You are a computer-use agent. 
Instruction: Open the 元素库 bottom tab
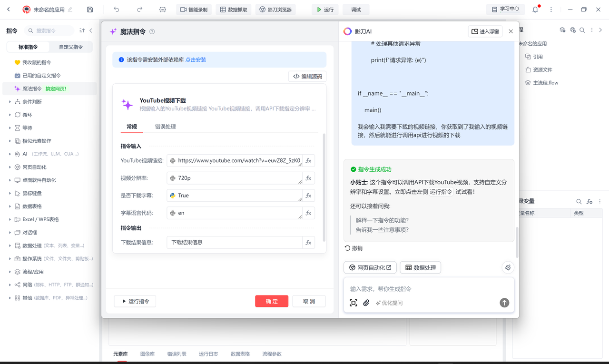[120, 354]
